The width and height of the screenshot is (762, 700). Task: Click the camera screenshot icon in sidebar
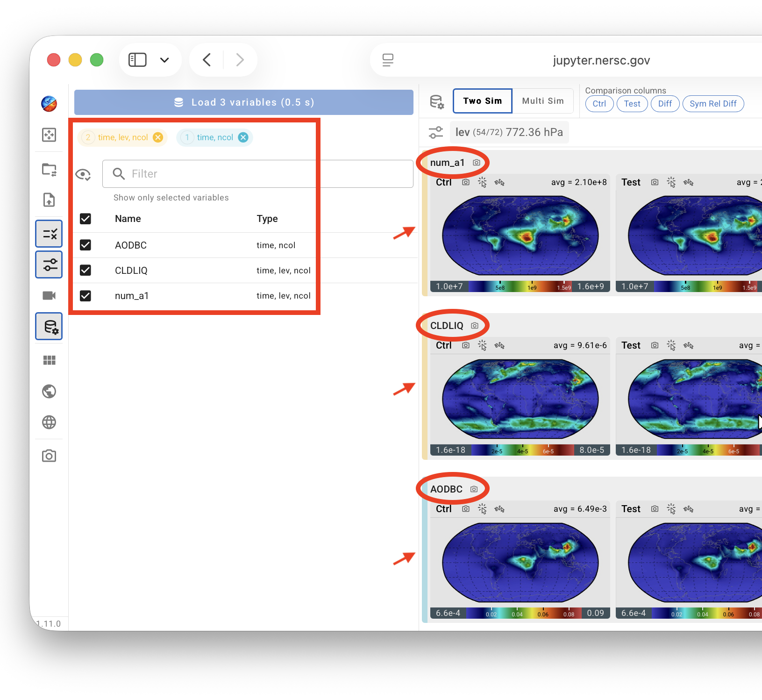pyautogui.click(x=49, y=456)
